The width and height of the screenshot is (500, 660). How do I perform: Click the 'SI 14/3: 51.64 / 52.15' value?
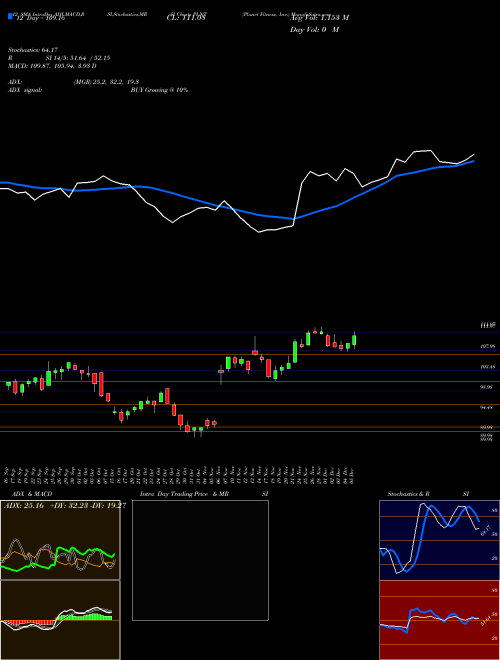coord(78,58)
